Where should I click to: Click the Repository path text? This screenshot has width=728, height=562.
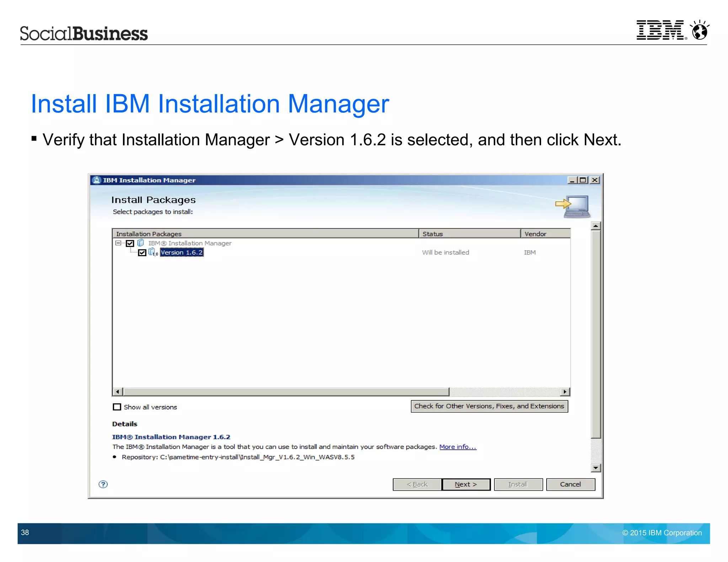click(238, 457)
